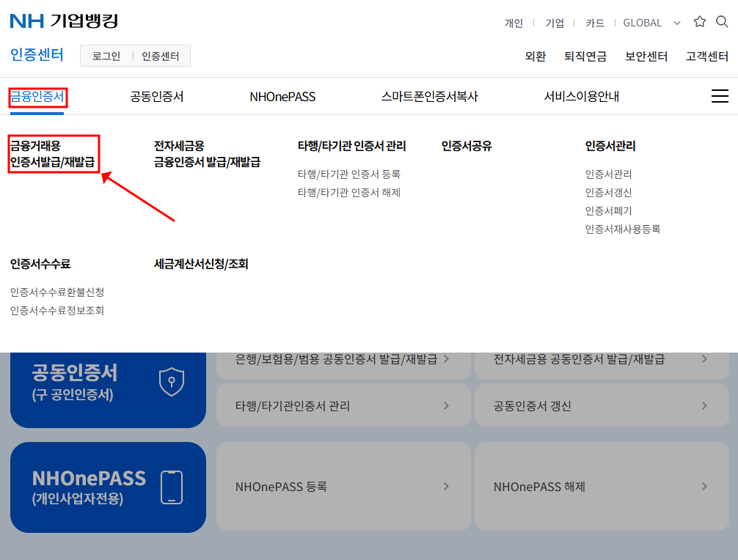Click the NH 기업뱅킹 logo
The image size is (738, 560).
64,21
